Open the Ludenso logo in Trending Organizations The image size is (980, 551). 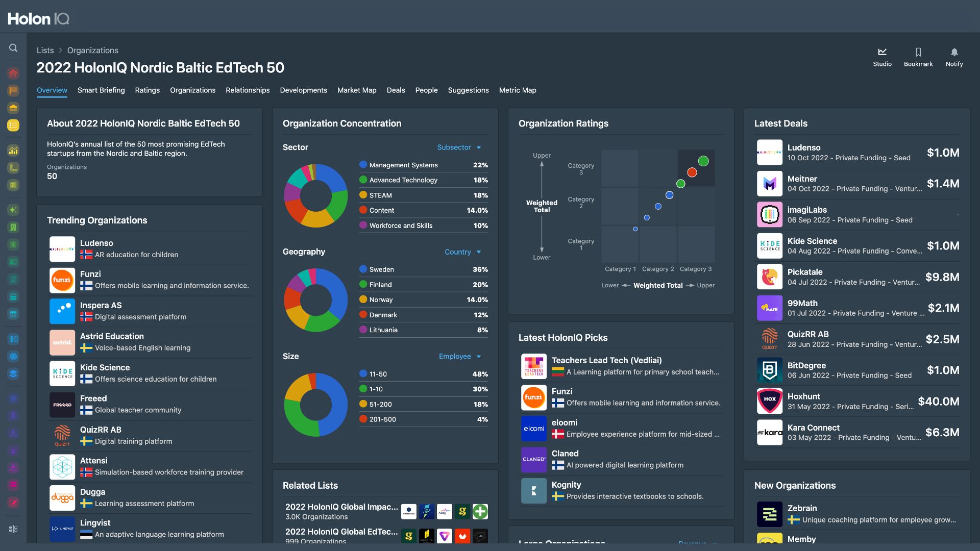tap(62, 249)
